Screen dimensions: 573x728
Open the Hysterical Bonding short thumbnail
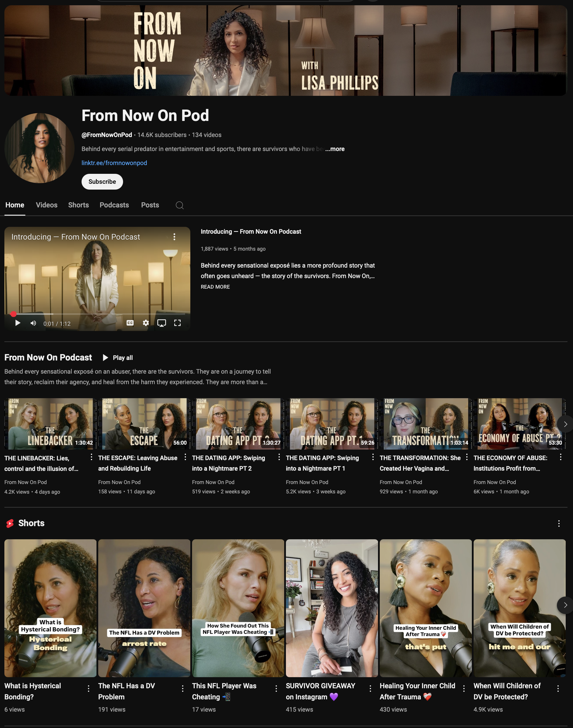pyautogui.click(x=50, y=608)
